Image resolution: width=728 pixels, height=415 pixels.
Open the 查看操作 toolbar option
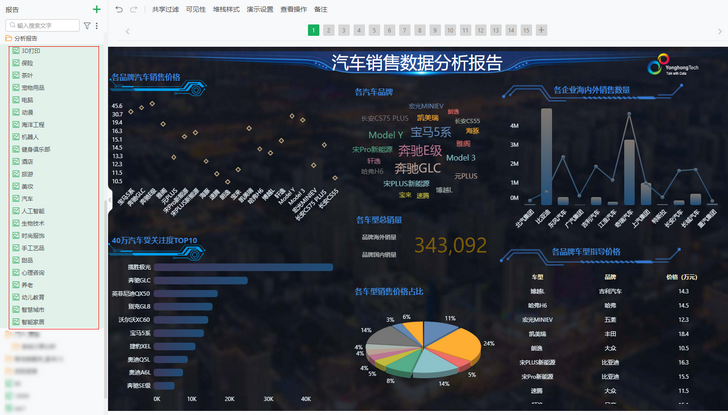click(293, 9)
